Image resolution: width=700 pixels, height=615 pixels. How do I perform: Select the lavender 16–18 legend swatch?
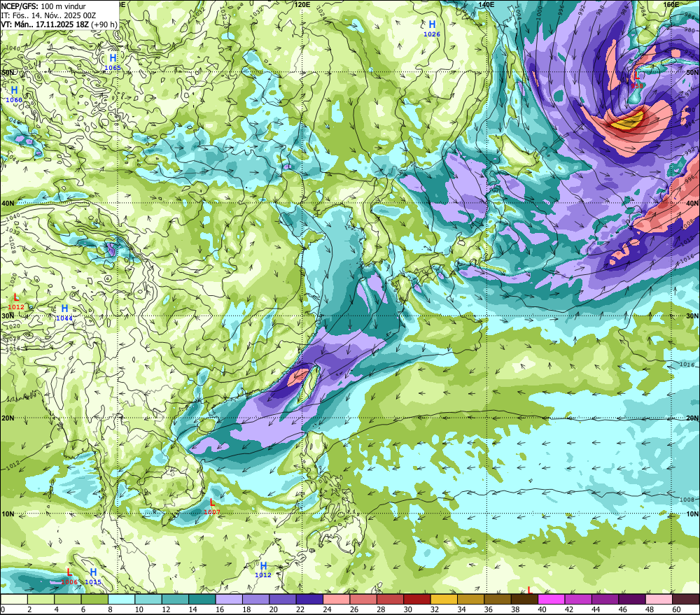pos(229,600)
